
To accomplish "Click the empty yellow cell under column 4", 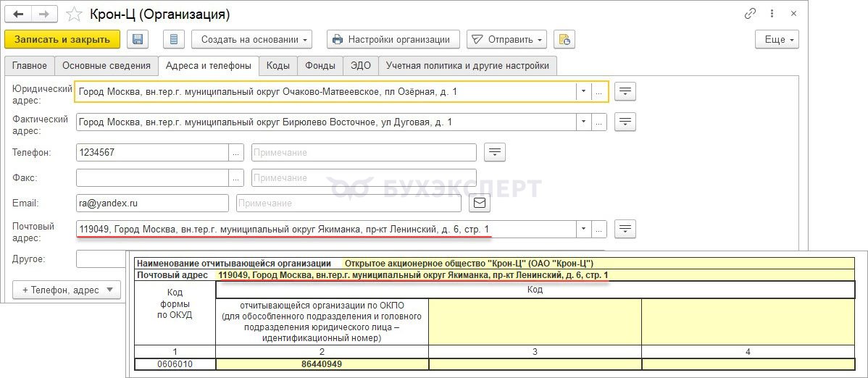I will [748, 364].
